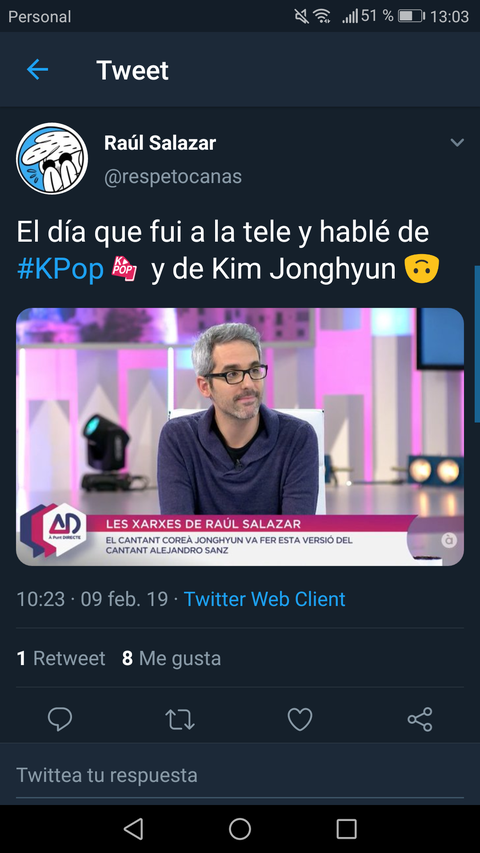Tap the Tweet header title
Viewport: 480px width, 853px height.
(132, 70)
